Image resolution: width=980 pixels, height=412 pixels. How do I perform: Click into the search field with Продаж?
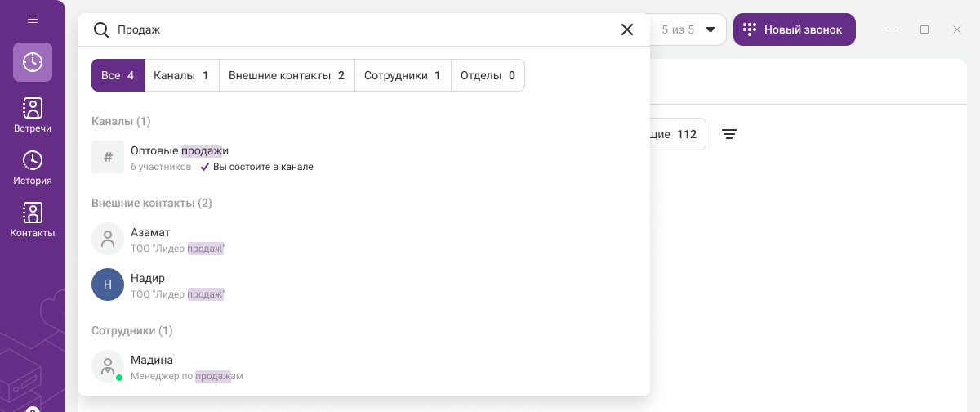(x=359, y=29)
